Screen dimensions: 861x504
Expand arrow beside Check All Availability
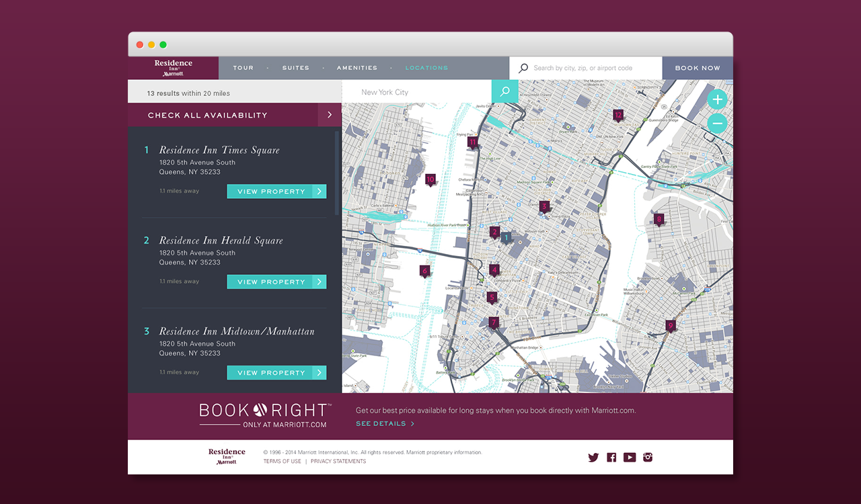click(330, 115)
